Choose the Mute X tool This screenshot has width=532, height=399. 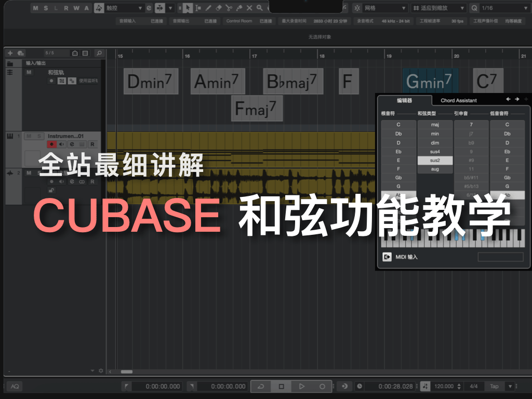pos(249,8)
